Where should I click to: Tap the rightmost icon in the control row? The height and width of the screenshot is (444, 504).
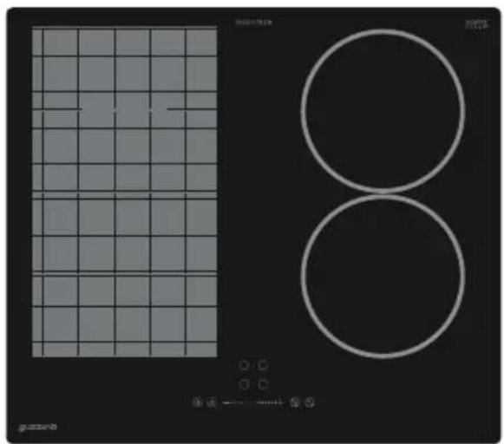pyautogui.click(x=310, y=402)
